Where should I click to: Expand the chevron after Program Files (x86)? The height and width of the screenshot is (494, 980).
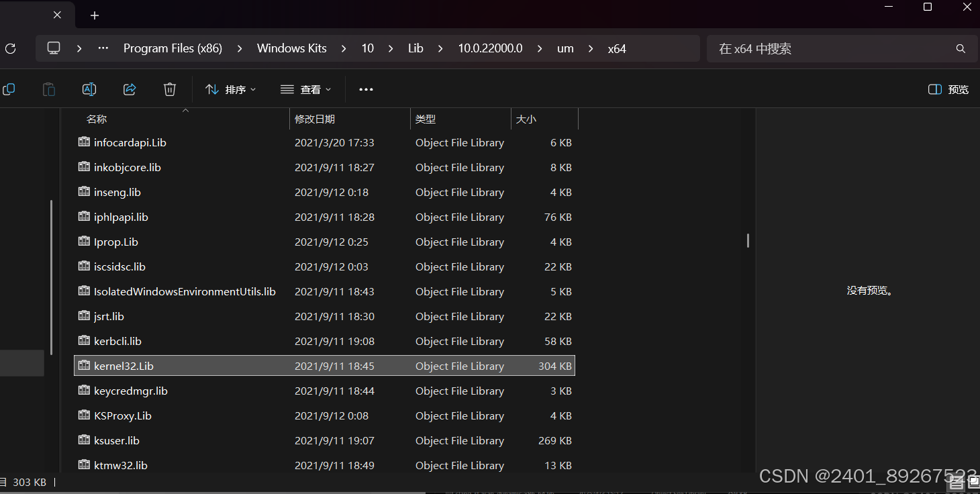(x=238, y=48)
